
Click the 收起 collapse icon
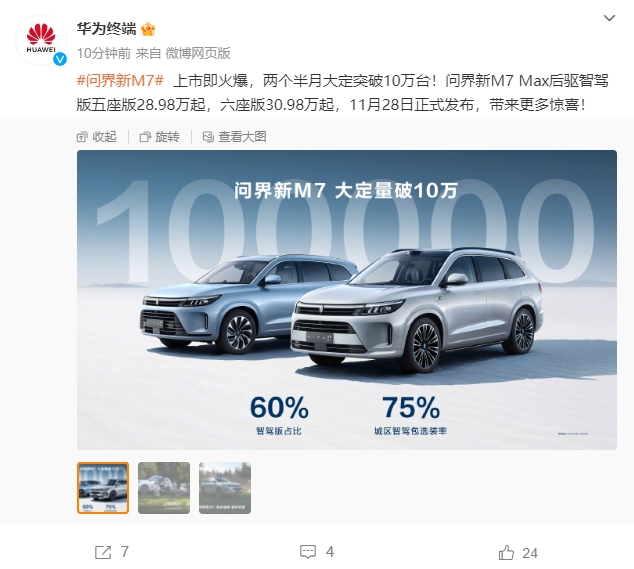coord(82,137)
